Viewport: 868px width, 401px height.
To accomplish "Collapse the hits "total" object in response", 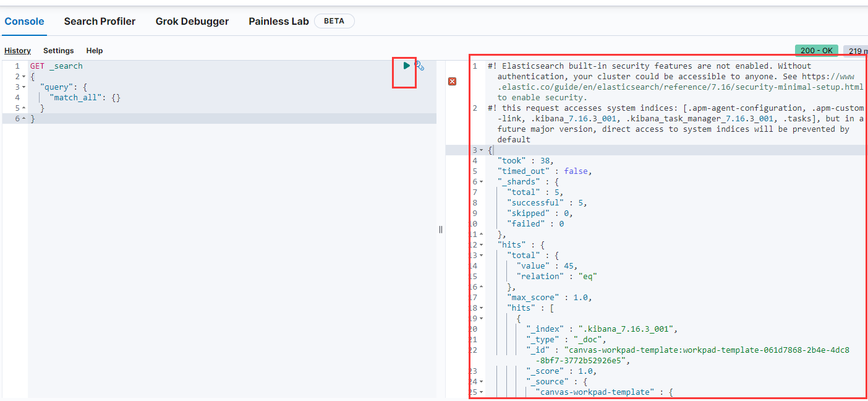I will pos(481,255).
